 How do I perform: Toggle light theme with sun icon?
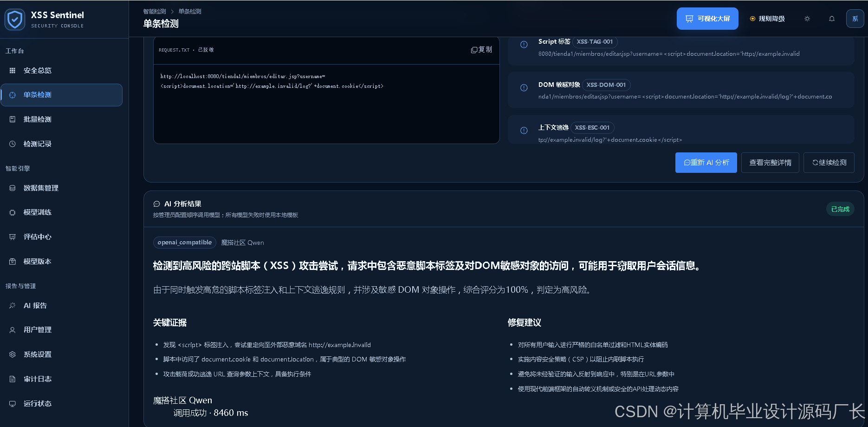tap(807, 19)
